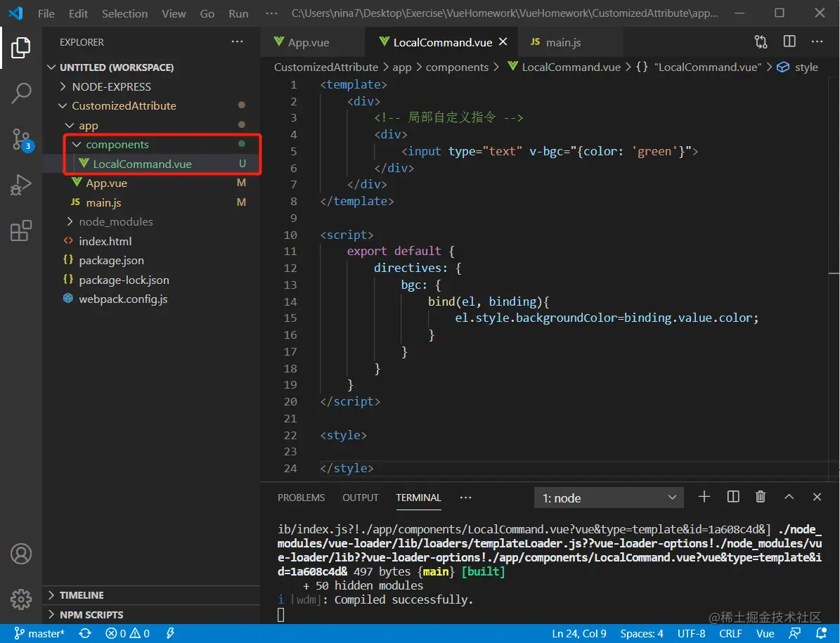
Task: Open package.json in the explorer
Action: pos(152,260)
